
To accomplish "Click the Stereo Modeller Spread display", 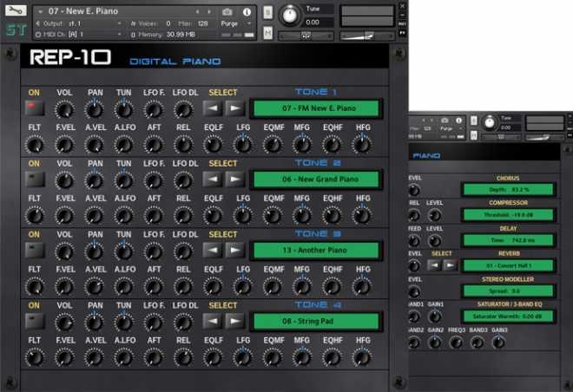I will tap(508, 291).
